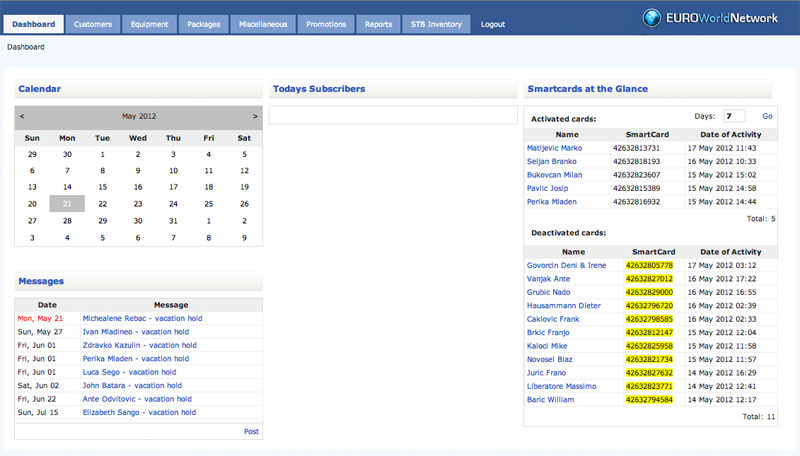Open customer Seljan Branko
This screenshot has width=800, height=456.
552,161
